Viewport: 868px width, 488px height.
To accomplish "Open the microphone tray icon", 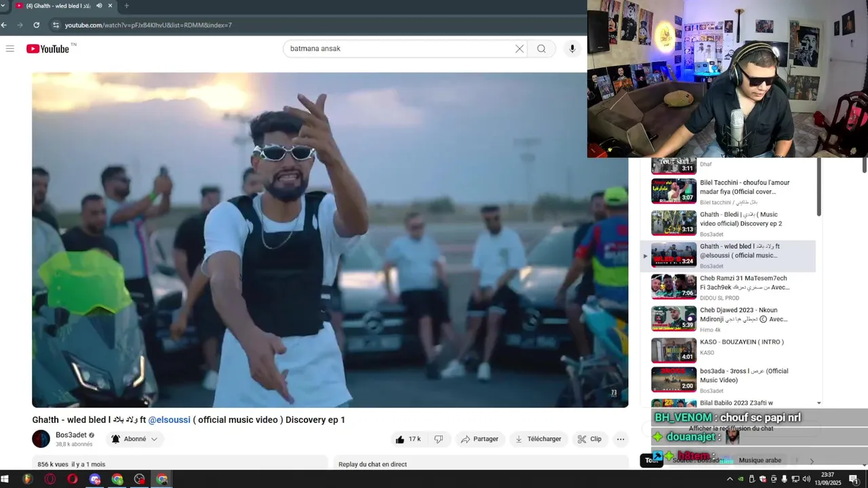I will click(785, 479).
